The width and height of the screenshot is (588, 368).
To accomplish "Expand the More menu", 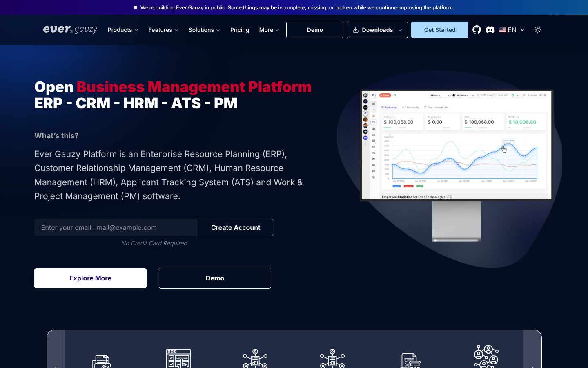I will click(269, 30).
